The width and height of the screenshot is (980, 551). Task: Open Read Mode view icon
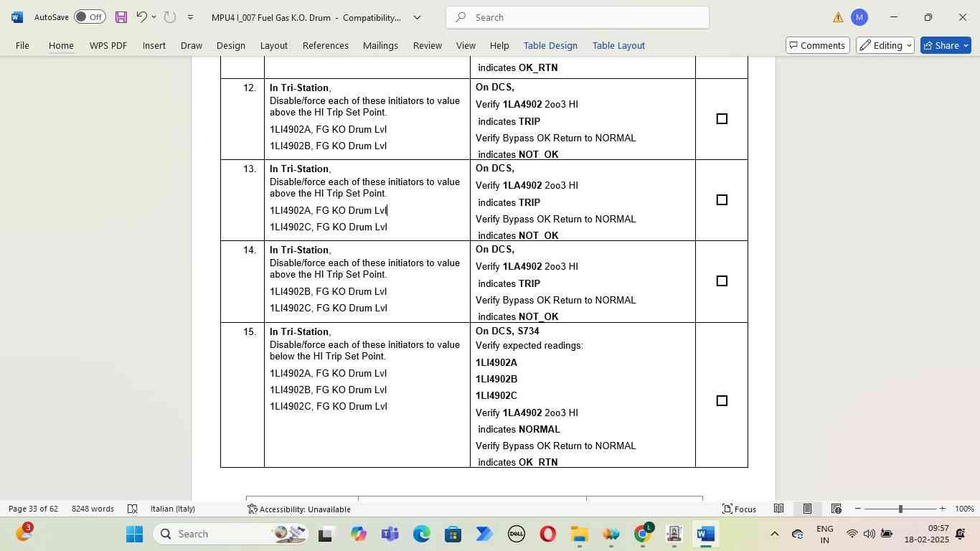tap(778, 509)
